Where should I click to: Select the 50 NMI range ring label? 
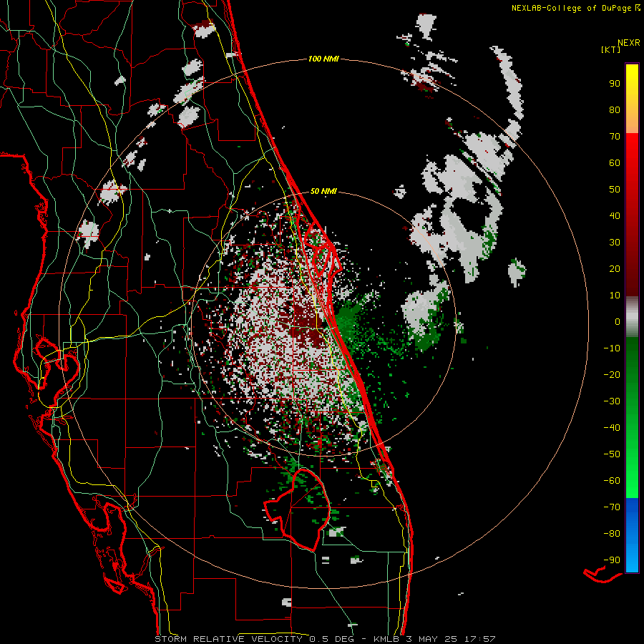[323, 191]
